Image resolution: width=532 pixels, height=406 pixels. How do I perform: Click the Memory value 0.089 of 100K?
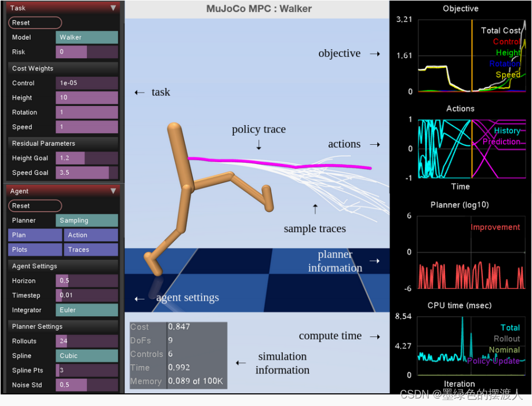click(x=195, y=381)
